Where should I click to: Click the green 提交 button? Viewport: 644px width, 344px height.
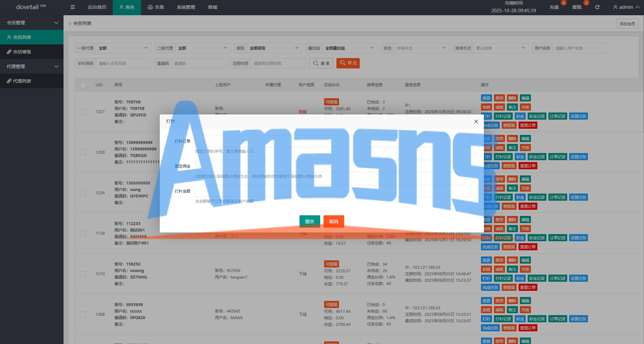(x=310, y=221)
